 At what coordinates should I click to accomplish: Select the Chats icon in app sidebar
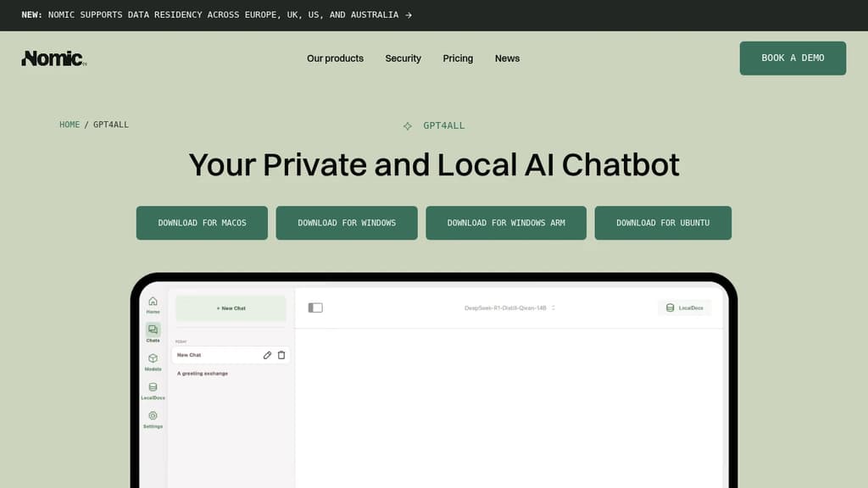[x=153, y=330]
